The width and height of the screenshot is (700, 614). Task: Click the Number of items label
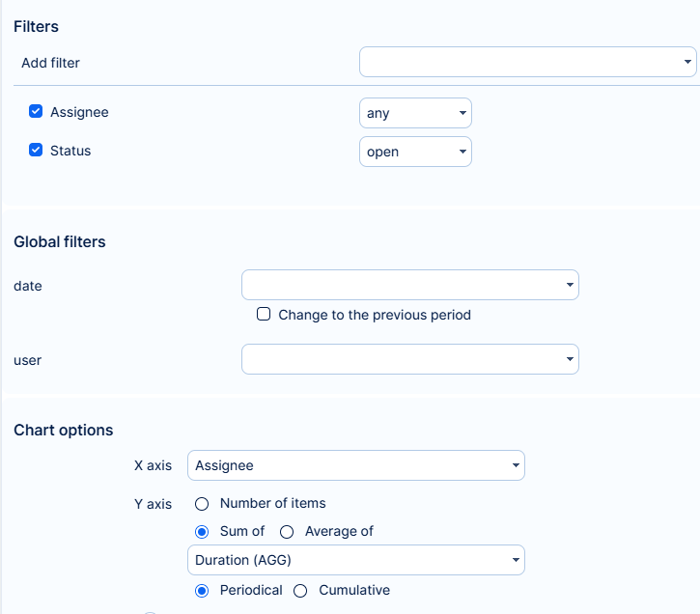[x=272, y=503]
